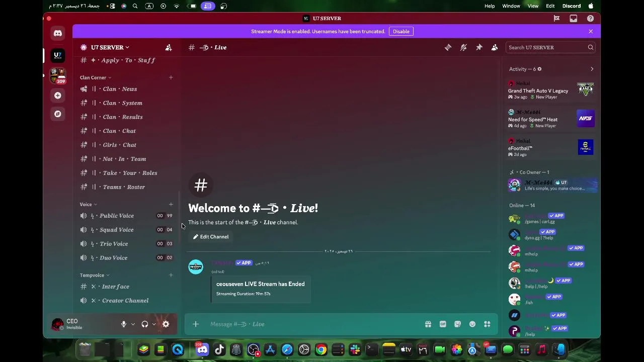The image size is (644, 362).
Task: Collapse the Tempvoice category
Action: tap(95, 275)
